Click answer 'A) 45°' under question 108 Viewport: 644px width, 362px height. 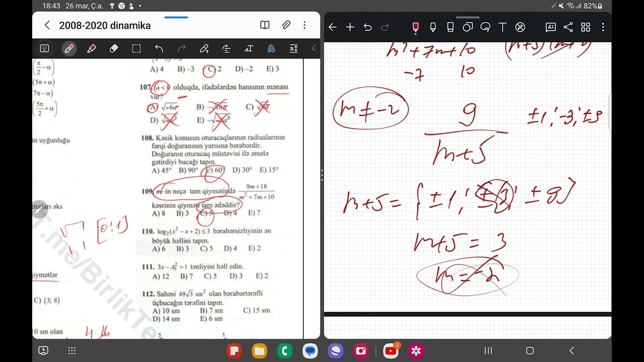point(162,170)
